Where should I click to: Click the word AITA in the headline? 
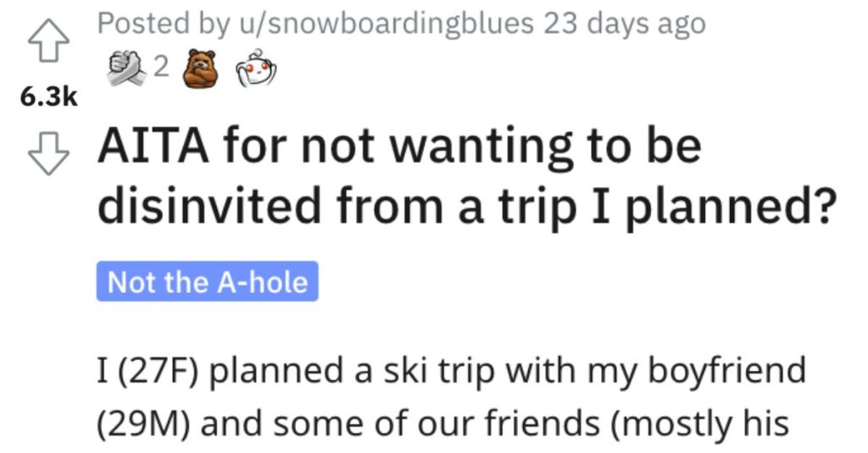[x=153, y=146]
